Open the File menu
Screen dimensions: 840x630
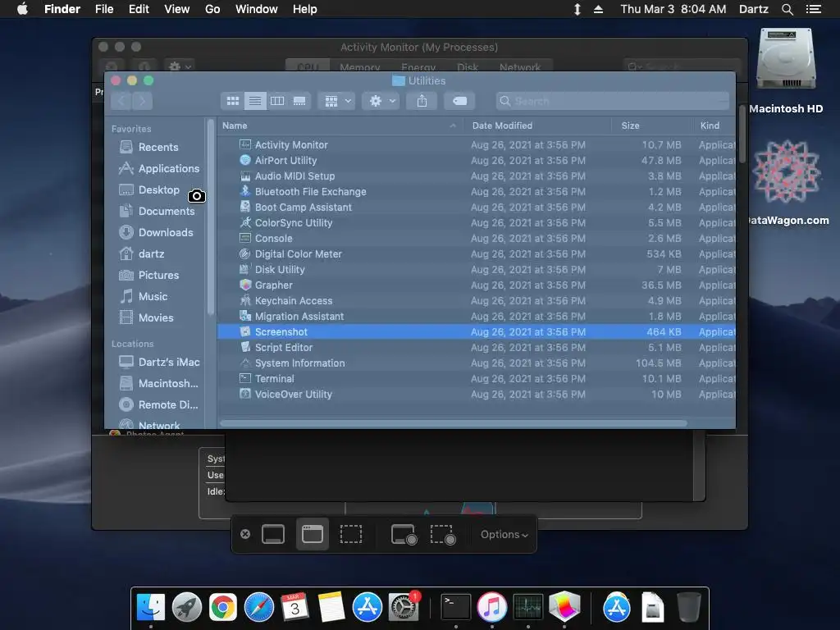click(104, 9)
